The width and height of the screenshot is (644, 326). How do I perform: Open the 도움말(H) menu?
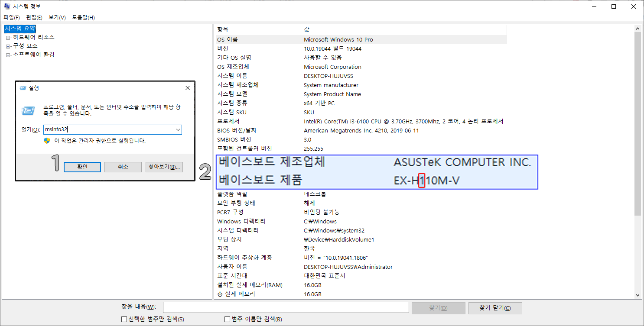[83, 17]
